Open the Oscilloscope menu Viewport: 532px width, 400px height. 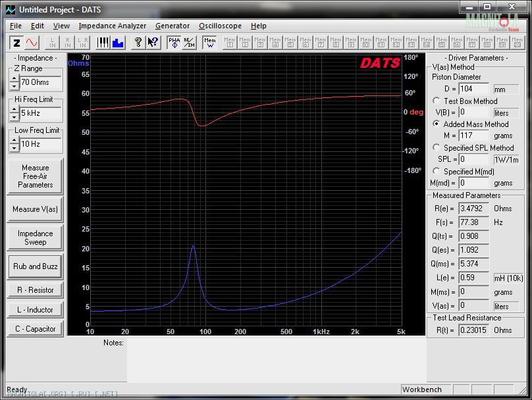[x=220, y=26]
